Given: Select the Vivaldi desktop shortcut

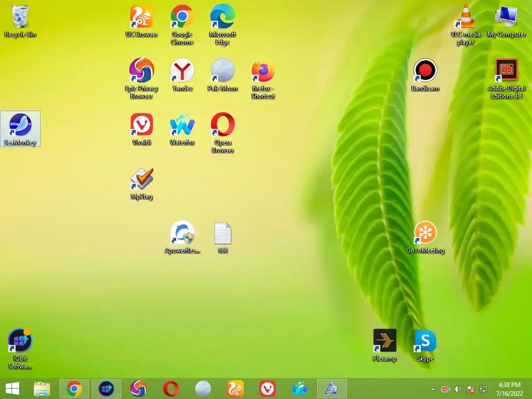Looking at the screenshot, I should (141, 129).
